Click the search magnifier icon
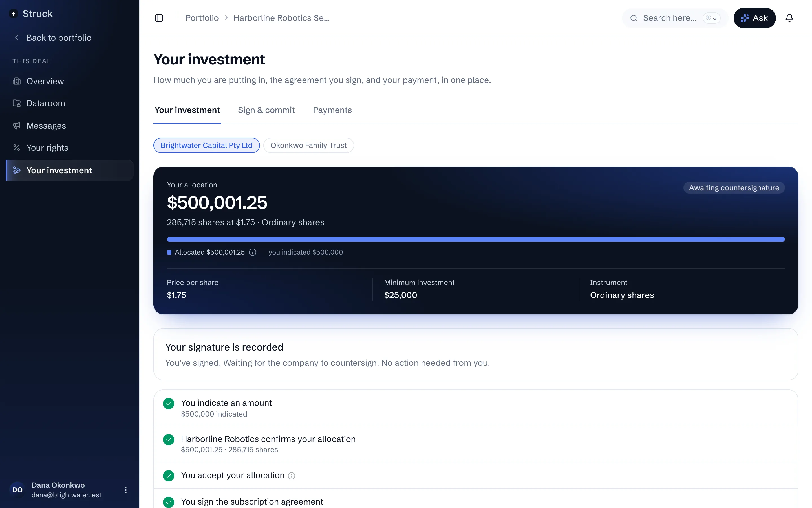 [634, 18]
